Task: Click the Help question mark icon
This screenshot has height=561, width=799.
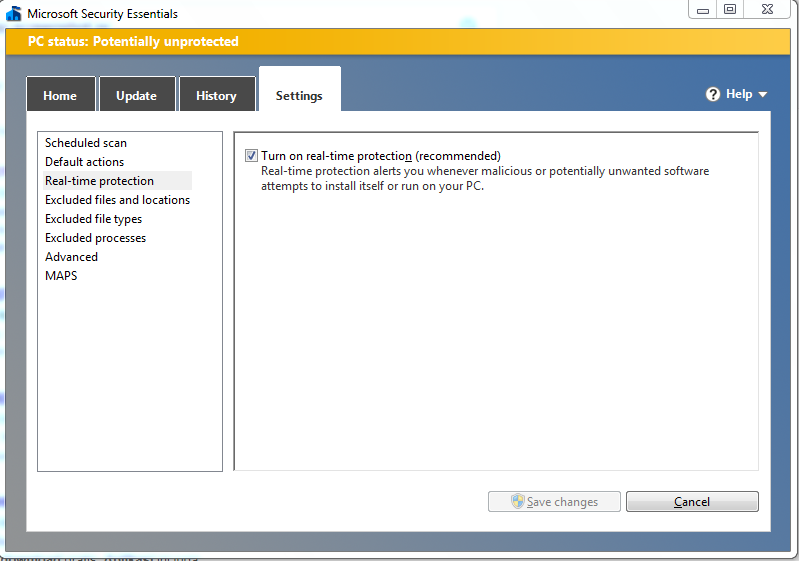Action: [x=712, y=94]
